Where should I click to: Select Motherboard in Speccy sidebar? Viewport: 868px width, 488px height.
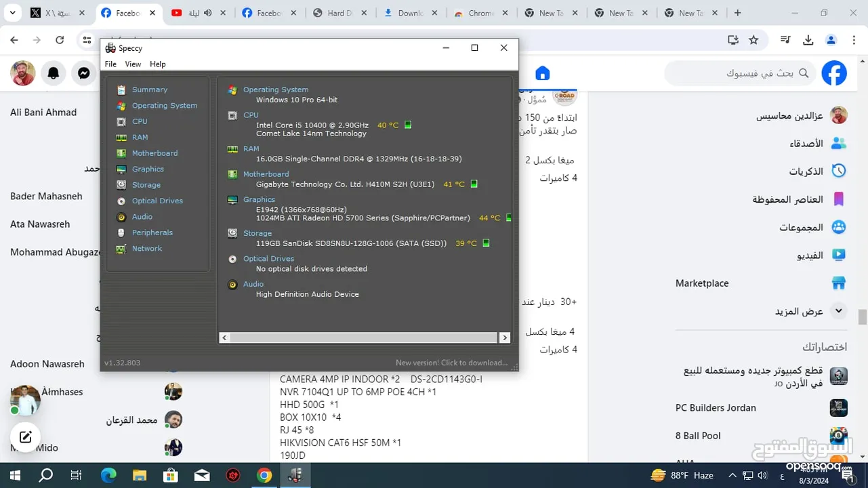(x=154, y=153)
